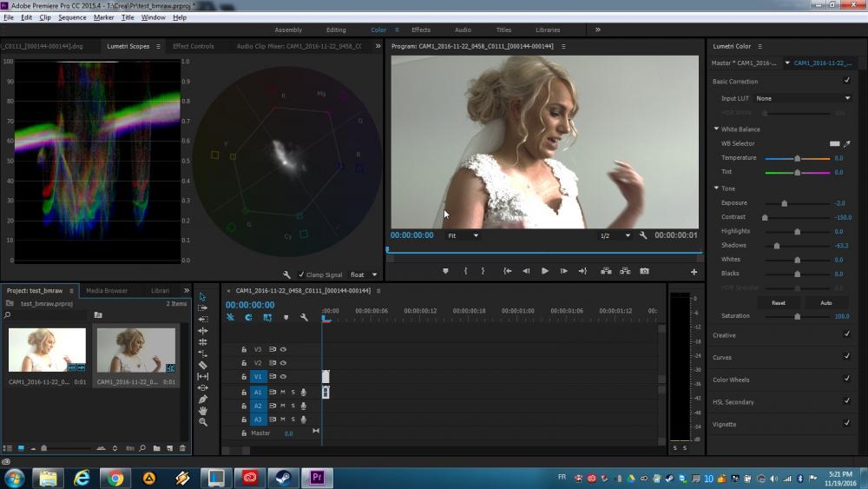Image resolution: width=868 pixels, height=489 pixels.
Task: Go to Out point in Program monitor
Action: pos(582,271)
